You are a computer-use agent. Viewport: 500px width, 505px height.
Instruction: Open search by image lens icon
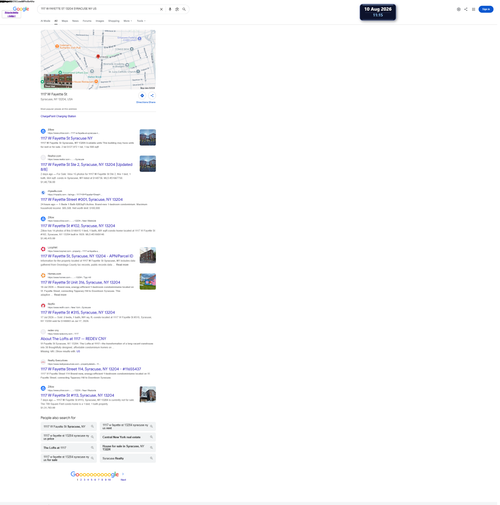pos(177,9)
